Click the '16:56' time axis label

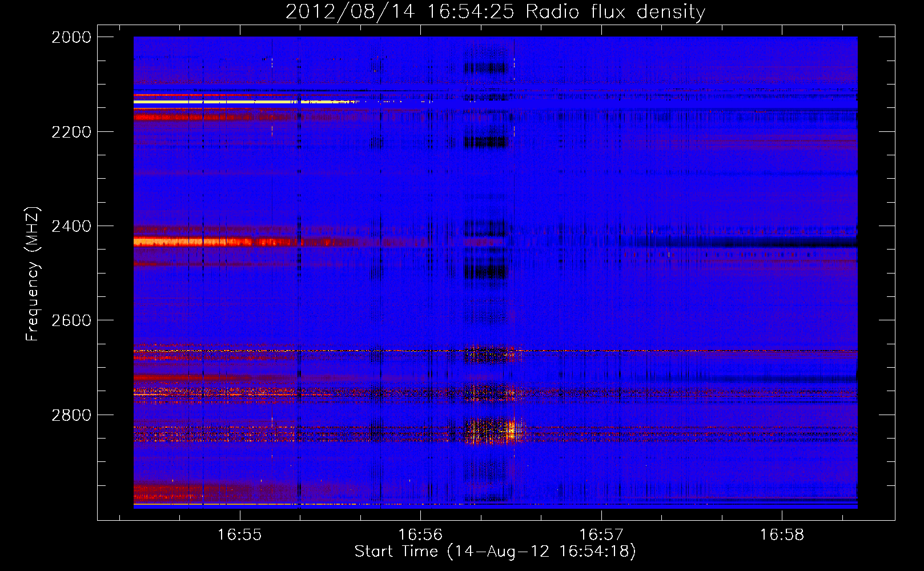click(420, 535)
